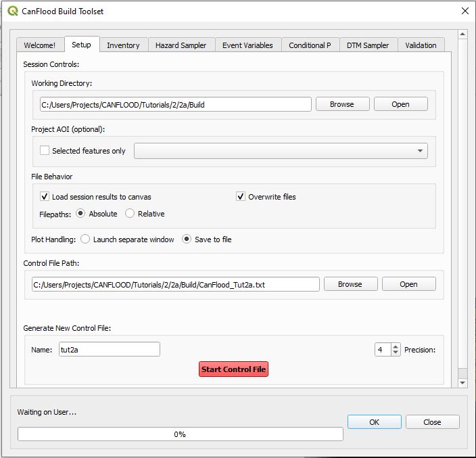Image resolution: width=476 pixels, height=458 pixels.
Task: Increase the Precision value with up arrow
Action: [x=396, y=346]
